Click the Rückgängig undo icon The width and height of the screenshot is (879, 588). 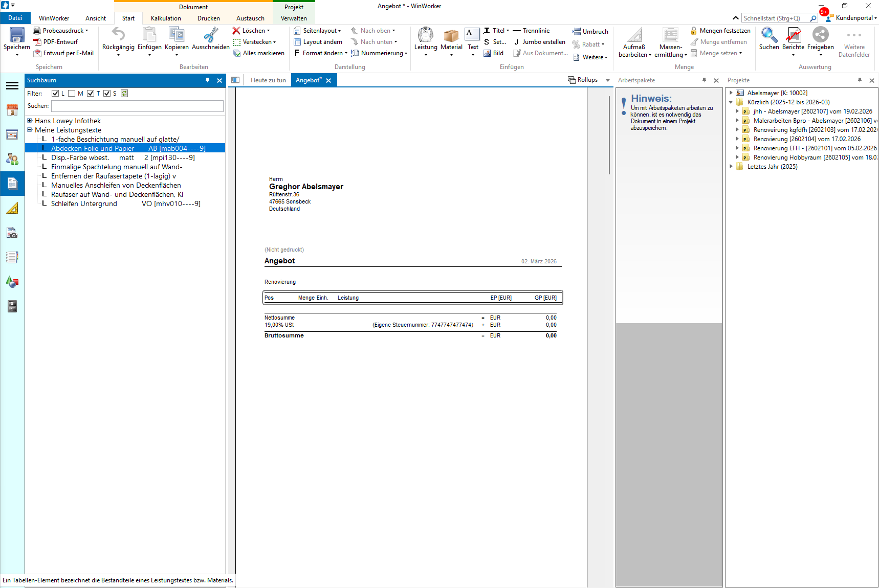pyautogui.click(x=118, y=35)
